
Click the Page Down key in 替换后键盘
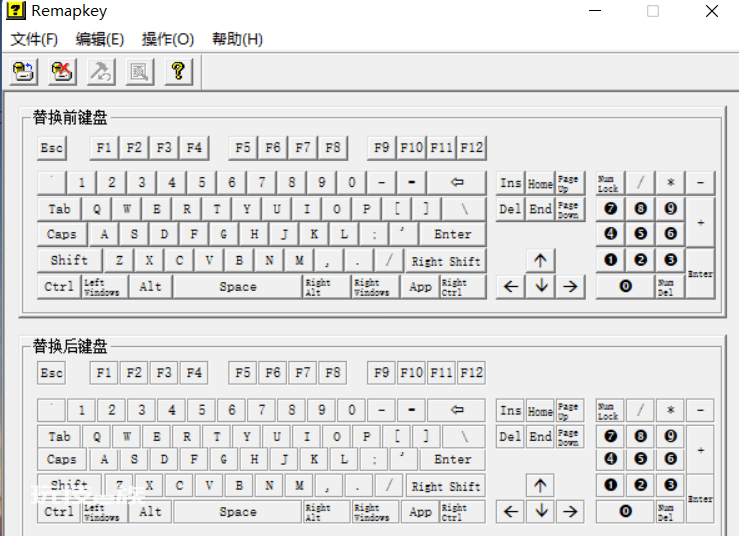coord(570,437)
